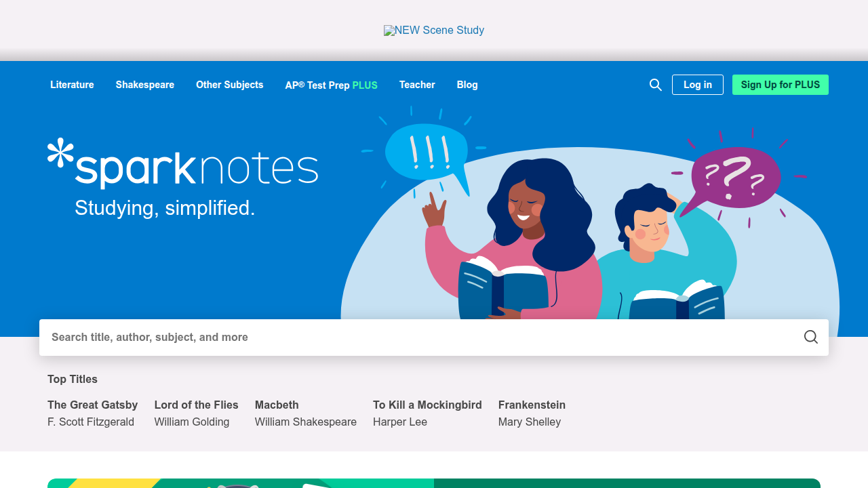This screenshot has height=488, width=868.
Task: Click Sign Up for PLUS button
Action: tap(781, 85)
